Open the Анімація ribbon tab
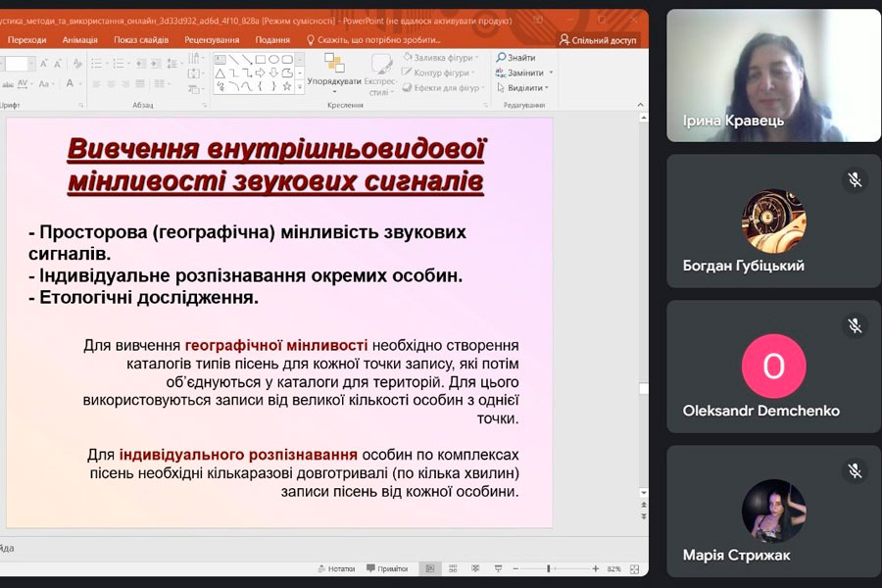 tap(79, 39)
